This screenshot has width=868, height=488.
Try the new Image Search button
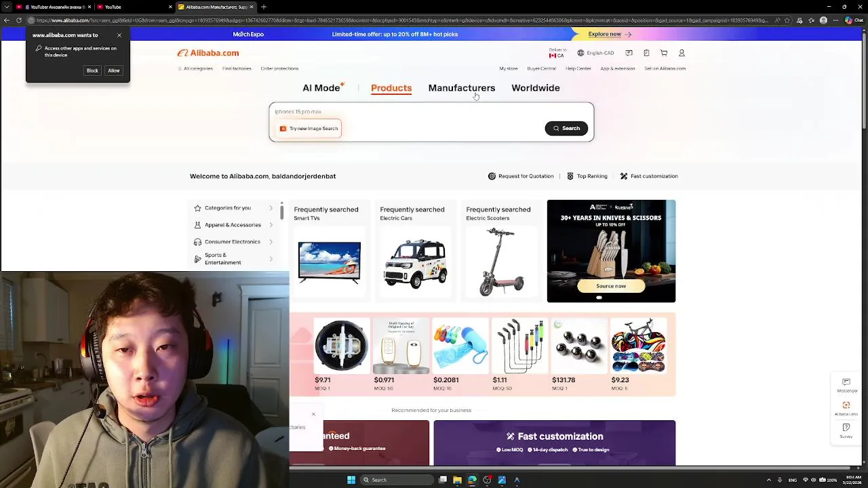tap(309, 128)
